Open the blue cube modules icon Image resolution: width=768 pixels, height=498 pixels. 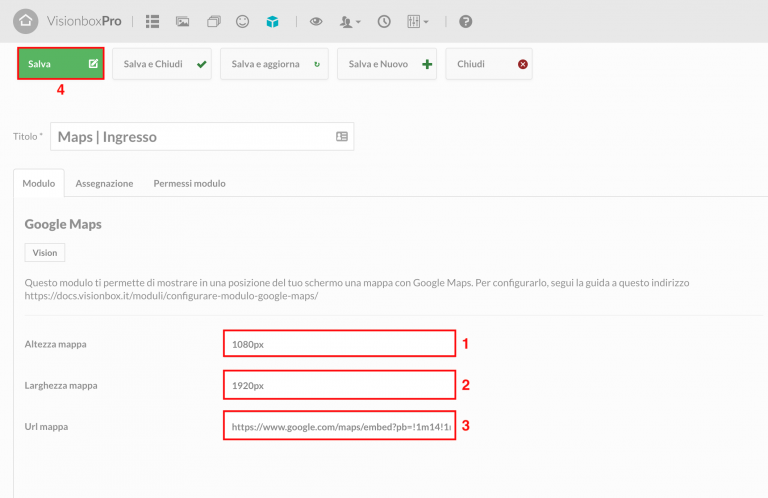pos(272,22)
